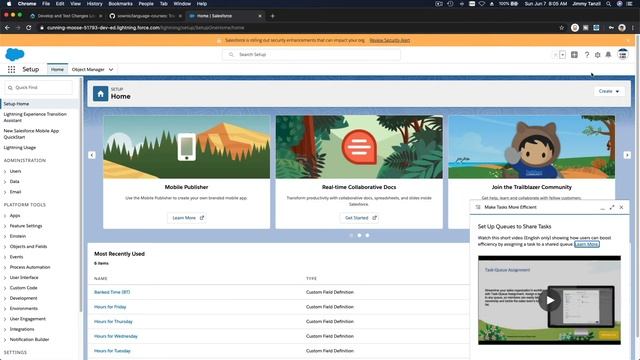Screen dimensions: 640x360
Task: Open the Favorites list dropdown arrow
Action: (x=562, y=55)
